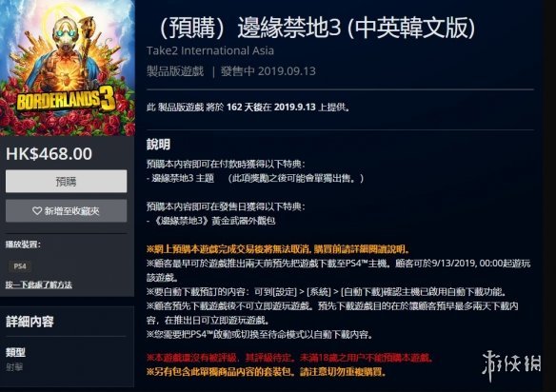Viewport: 556px width, 392px height.
Task: Click the 說明 description heading
Action: (158, 145)
